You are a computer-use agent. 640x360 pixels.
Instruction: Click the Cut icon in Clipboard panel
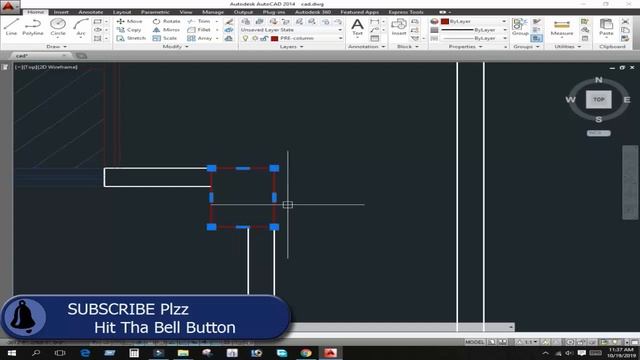(x=625, y=21)
